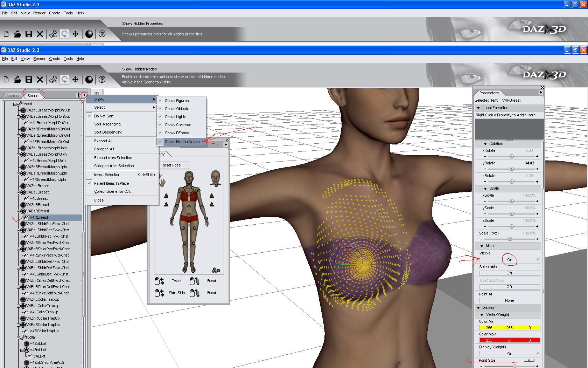Toggle Show Objects option
The height and width of the screenshot is (368, 588).
(182, 109)
